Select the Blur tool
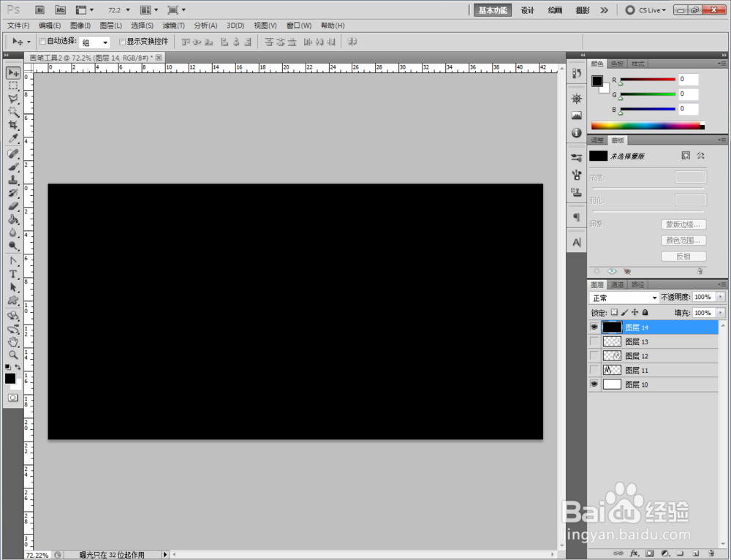This screenshot has width=731, height=560. pyautogui.click(x=13, y=232)
